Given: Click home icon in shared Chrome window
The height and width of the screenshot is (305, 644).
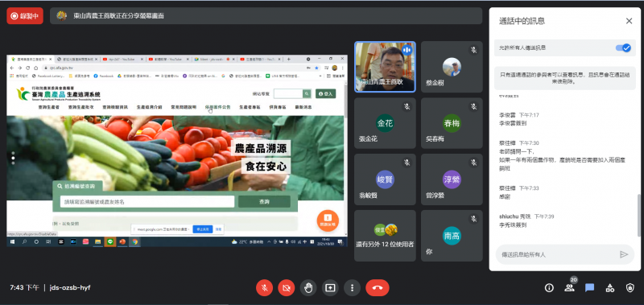Looking at the screenshot, I should (x=36, y=68).
